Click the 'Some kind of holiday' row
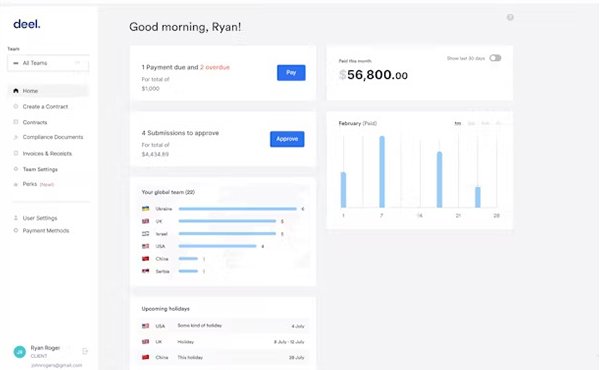Viewport: 600px width, 370px height. 223,326
